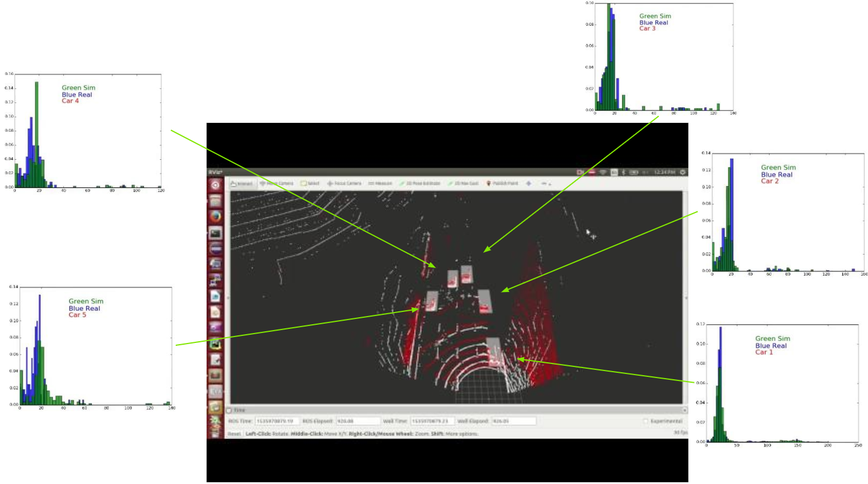Click the "Car 3" histogram label
The width and height of the screenshot is (868, 484).
pyautogui.click(x=647, y=29)
